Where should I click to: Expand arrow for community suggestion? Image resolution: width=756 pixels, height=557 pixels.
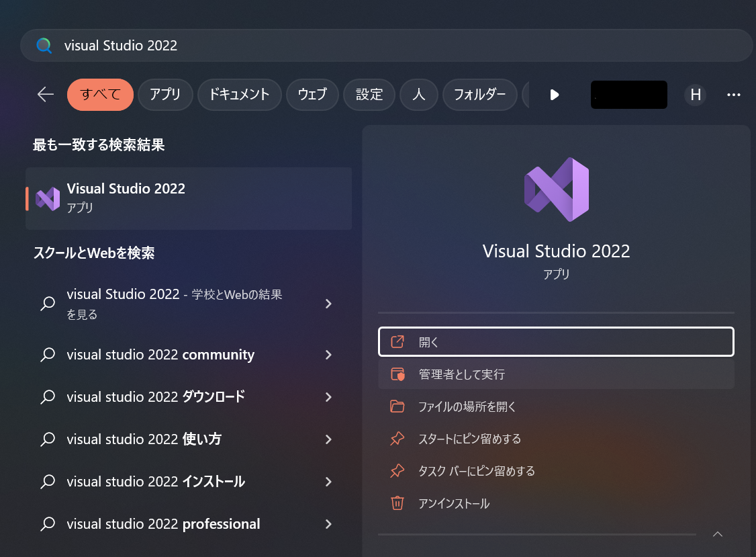(328, 355)
